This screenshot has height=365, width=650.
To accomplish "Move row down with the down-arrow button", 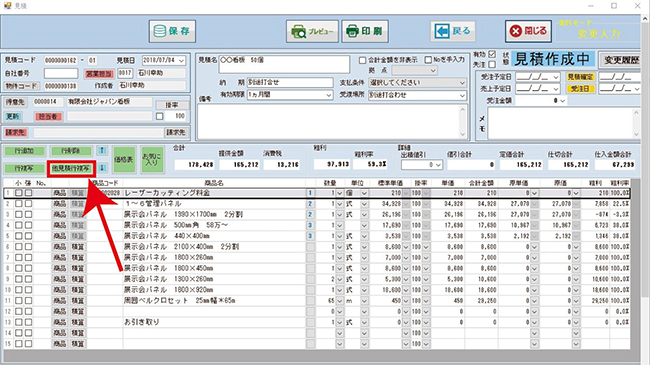I will (x=102, y=168).
